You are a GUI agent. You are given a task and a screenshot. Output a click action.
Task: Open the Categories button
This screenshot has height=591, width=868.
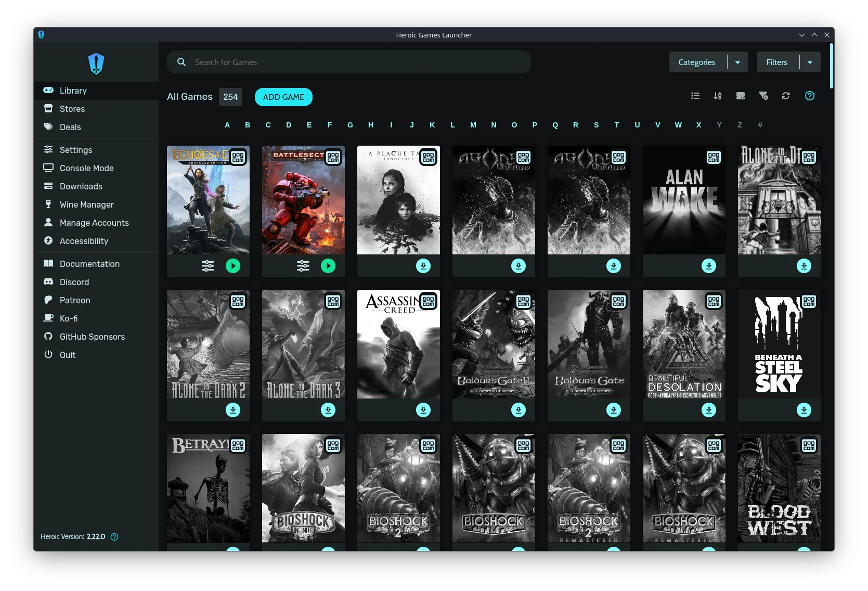click(x=697, y=62)
